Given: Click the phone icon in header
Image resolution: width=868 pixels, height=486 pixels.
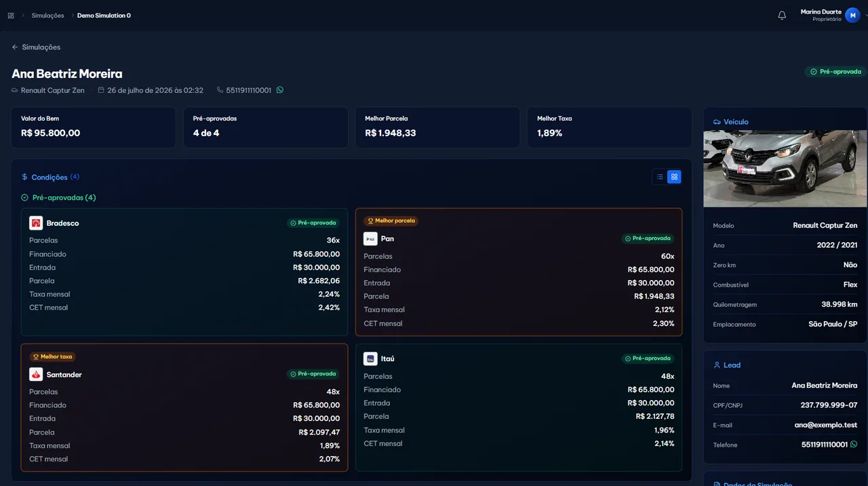Looking at the screenshot, I should 220,90.
